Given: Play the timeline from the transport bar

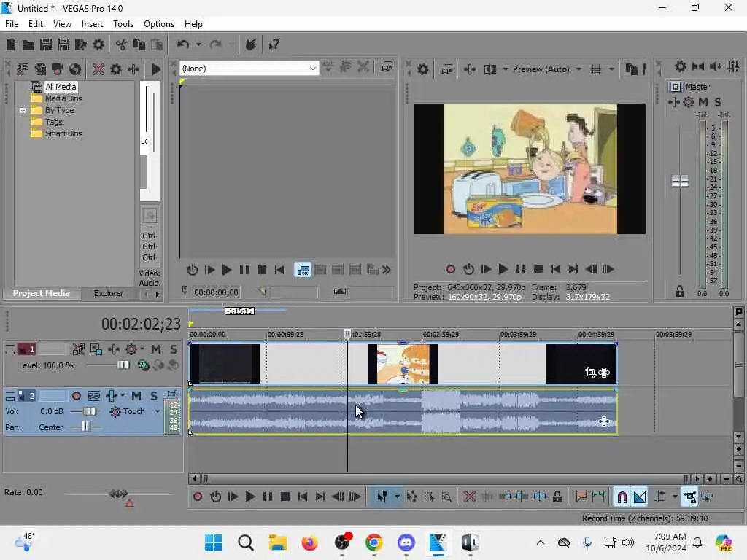Looking at the screenshot, I should coord(249,497).
